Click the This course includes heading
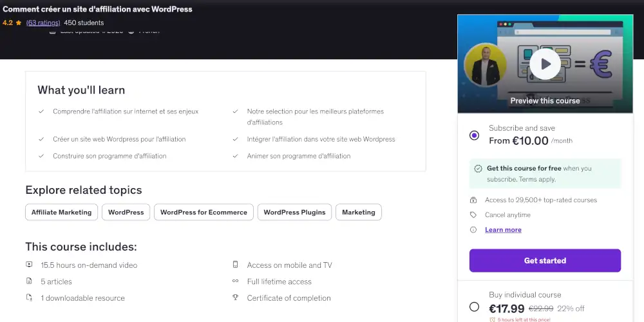The height and width of the screenshot is (322, 644). pyautogui.click(x=81, y=247)
